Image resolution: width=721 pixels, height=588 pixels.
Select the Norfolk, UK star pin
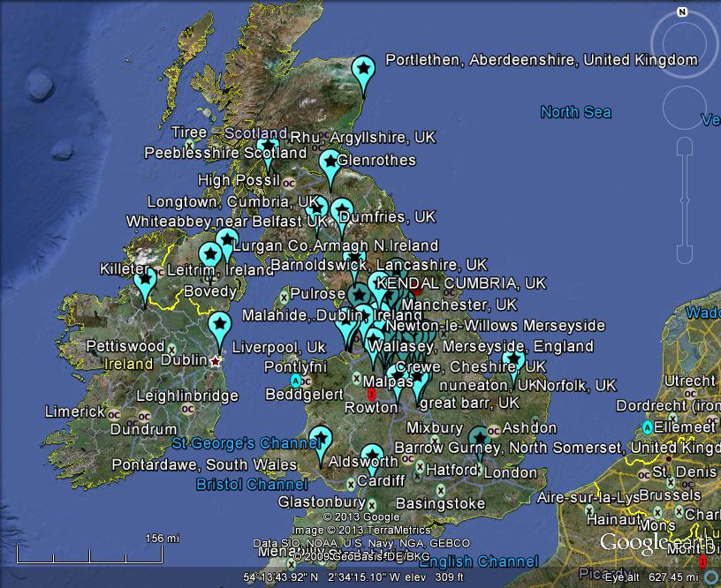[513, 360]
